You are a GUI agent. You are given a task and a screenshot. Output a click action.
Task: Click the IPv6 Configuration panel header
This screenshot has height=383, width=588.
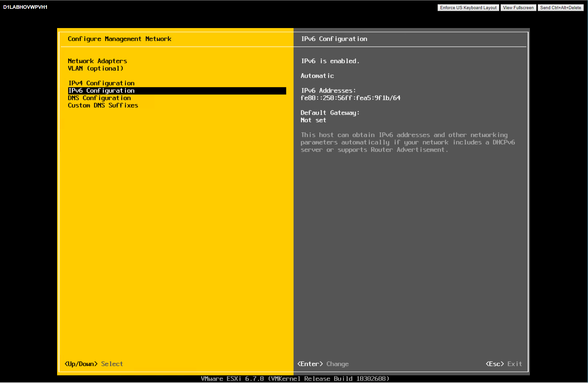(334, 39)
